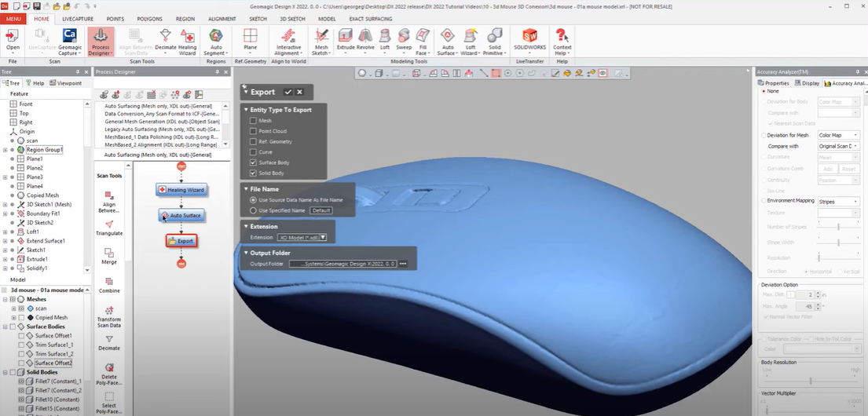The width and height of the screenshot is (868, 416).
Task: Cancel Export dialog with X button
Action: tap(299, 92)
